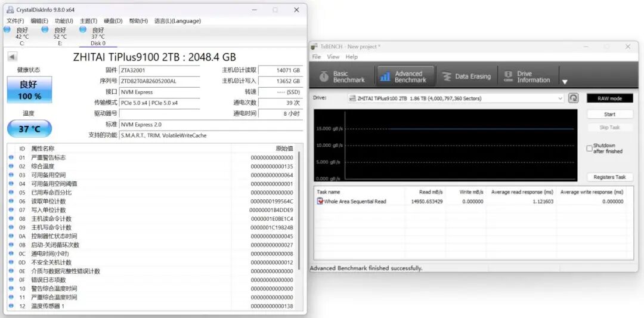Expand the TxBENCH toolbar overflow arrow

point(565,82)
